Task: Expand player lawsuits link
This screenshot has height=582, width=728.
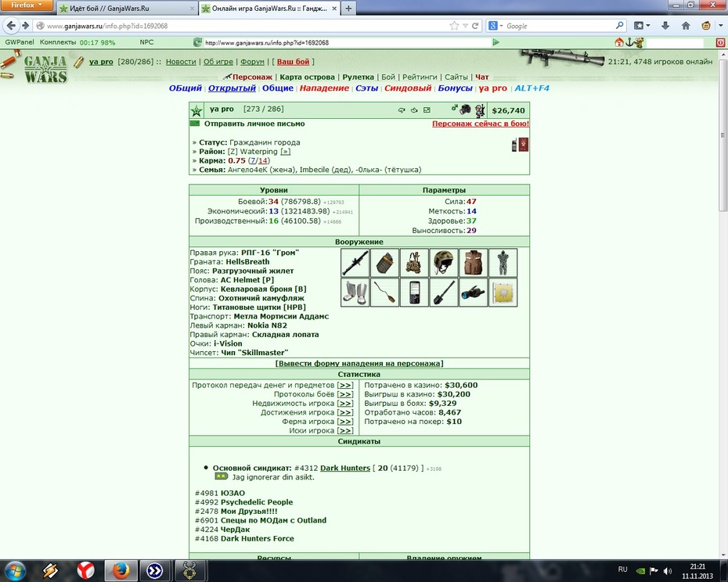Action: click(x=345, y=431)
